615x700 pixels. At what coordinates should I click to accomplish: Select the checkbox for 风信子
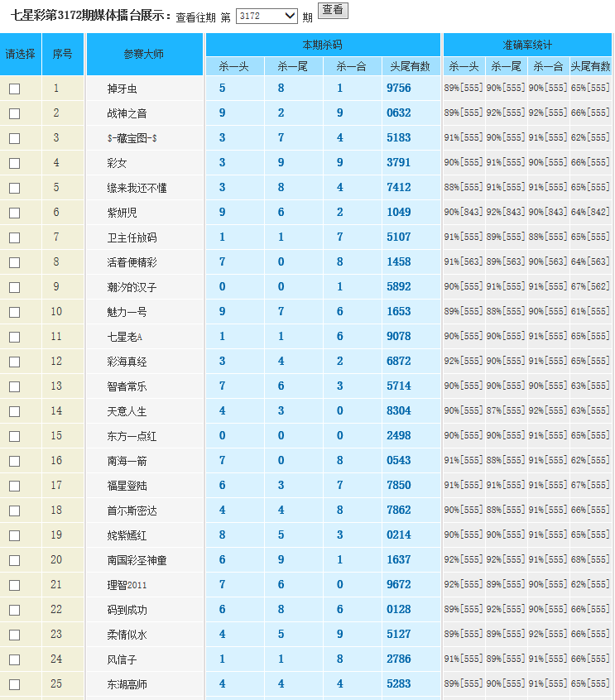14,660
